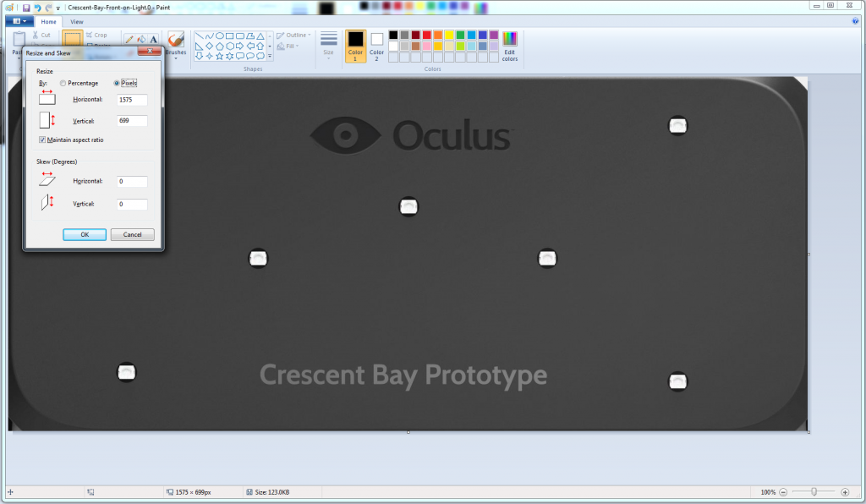
Task: Pick the Hexagon shape
Action: point(229,47)
